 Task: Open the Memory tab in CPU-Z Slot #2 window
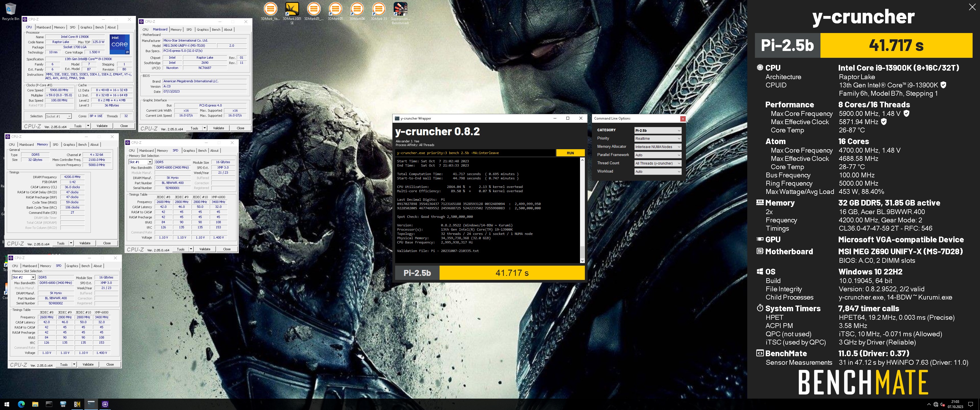pyautogui.click(x=45, y=266)
